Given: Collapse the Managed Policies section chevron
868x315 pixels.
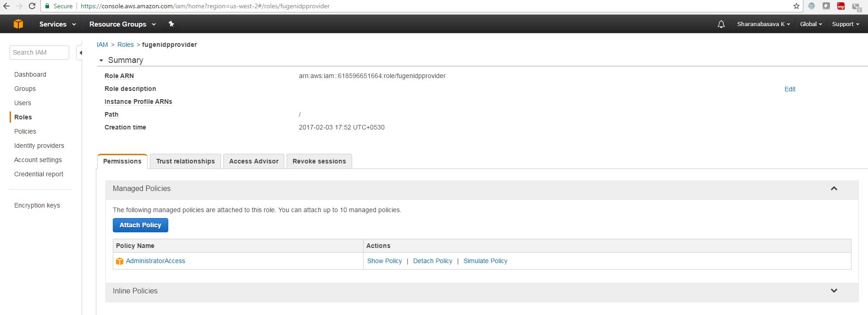Looking at the screenshot, I should pyautogui.click(x=834, y=188).
